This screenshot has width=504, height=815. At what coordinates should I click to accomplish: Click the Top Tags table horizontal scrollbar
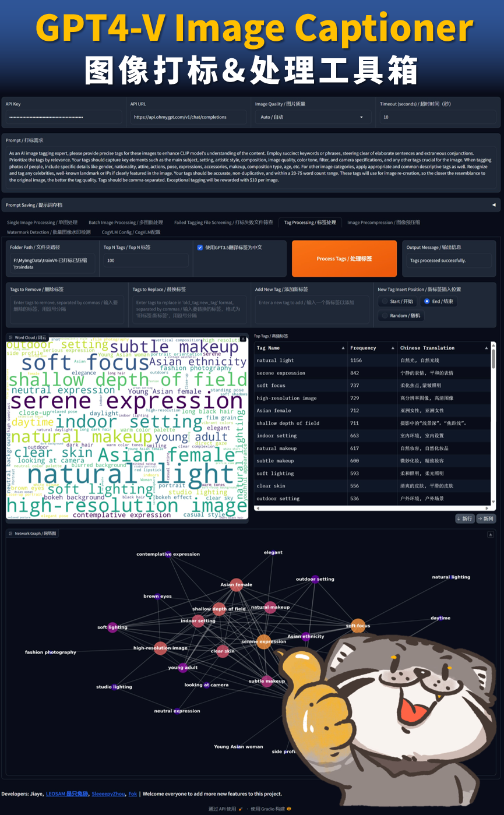click(373, 507)
